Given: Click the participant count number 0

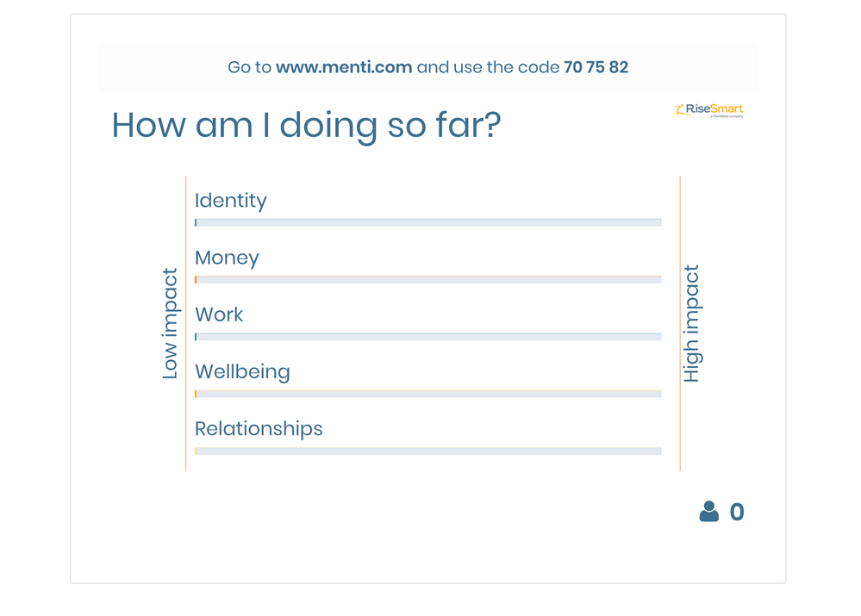Looking at the screenshot, I should pyautogui.click(x=737, y=513).
